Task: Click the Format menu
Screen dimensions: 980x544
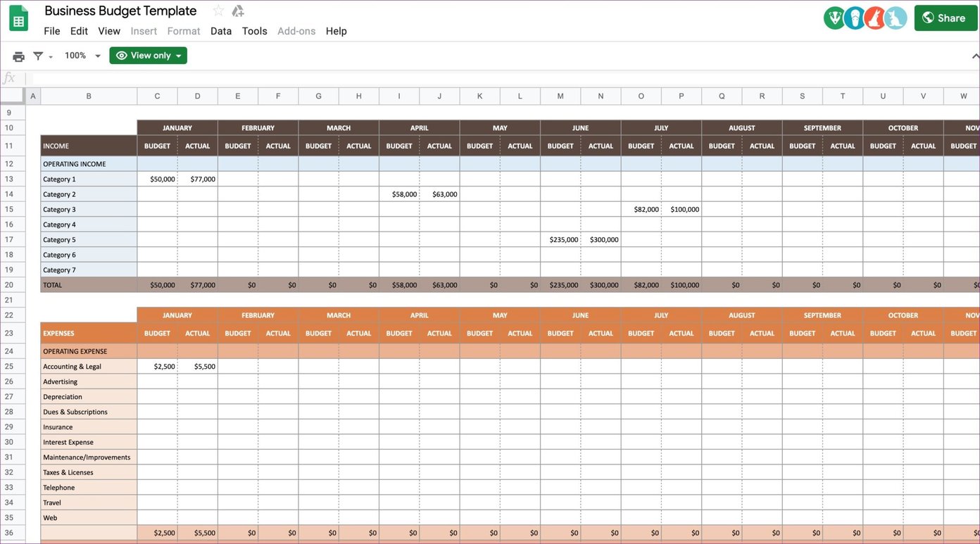Action: coord(184,31)
